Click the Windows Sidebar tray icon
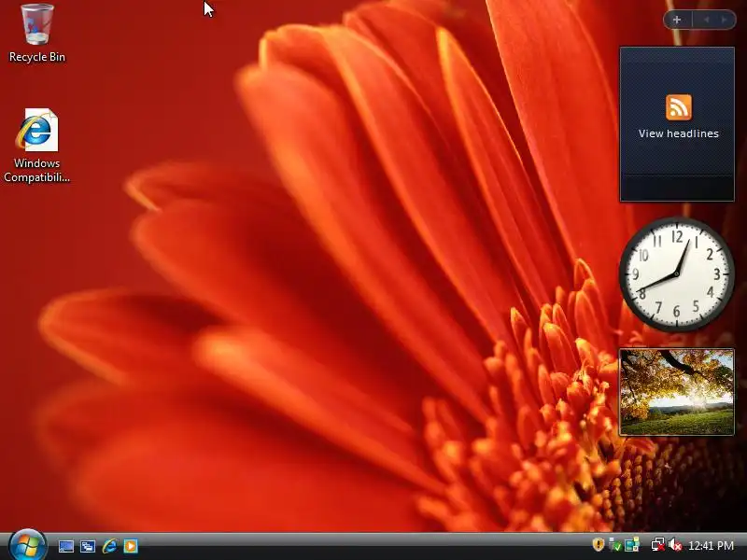 632,545
